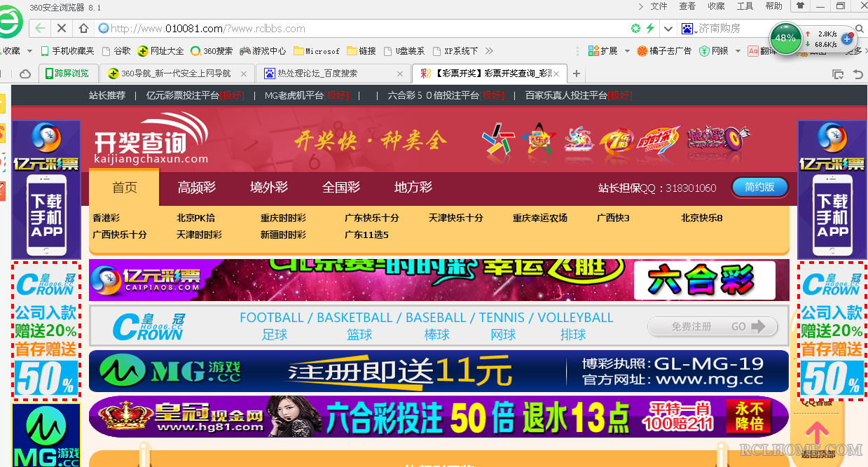Open the 360搜索 bookmark
The width and height of the screenshot is (868, 467).
pos(212,51)
